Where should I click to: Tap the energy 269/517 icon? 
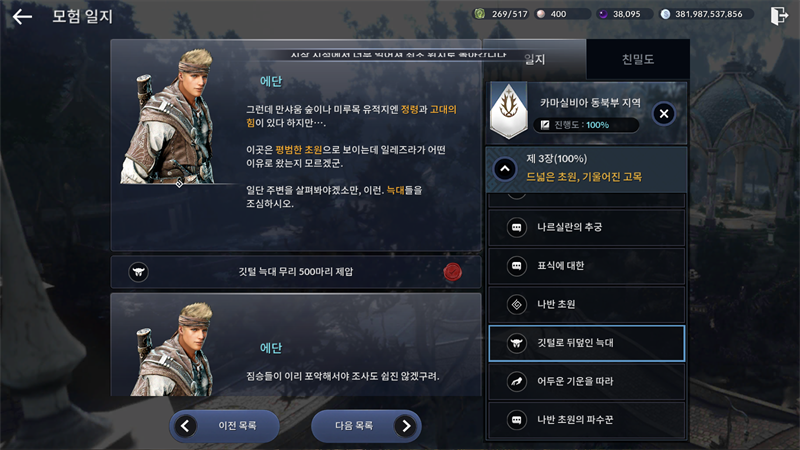tap(480, 14)
